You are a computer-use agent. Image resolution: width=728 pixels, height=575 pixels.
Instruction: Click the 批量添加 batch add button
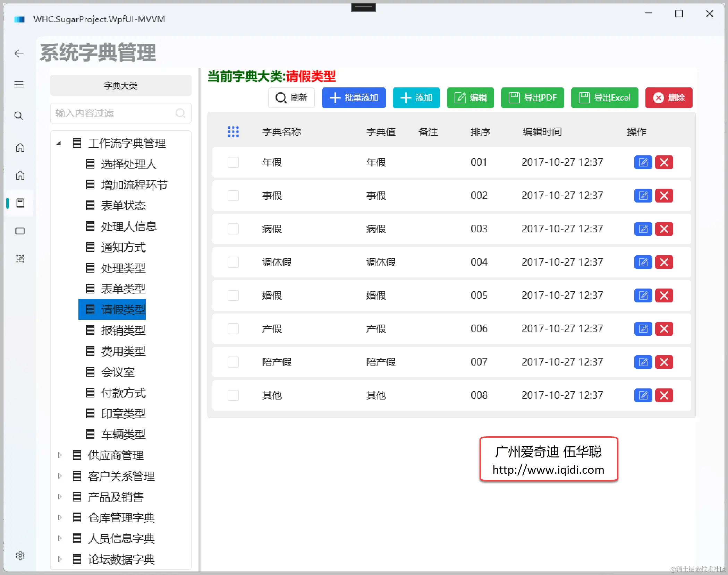point(354,98)
